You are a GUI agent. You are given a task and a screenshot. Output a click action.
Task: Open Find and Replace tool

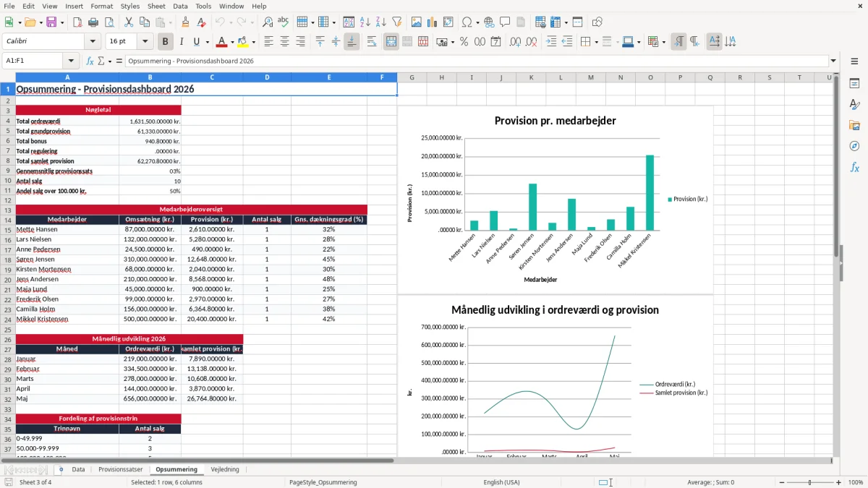pos(268,22)
